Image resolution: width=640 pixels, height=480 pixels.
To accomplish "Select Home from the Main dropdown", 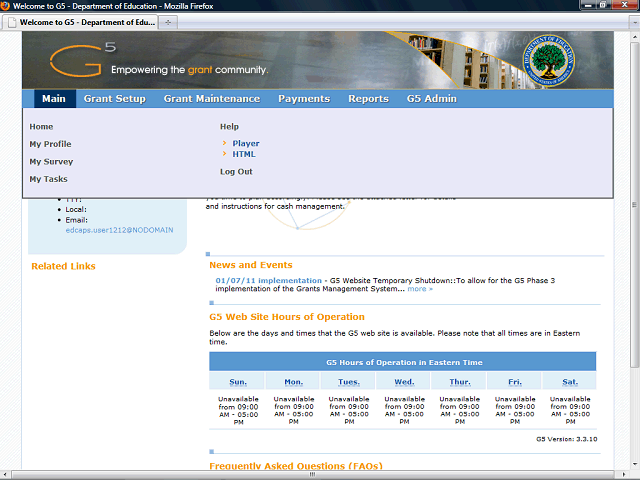I will pos(41,127).
